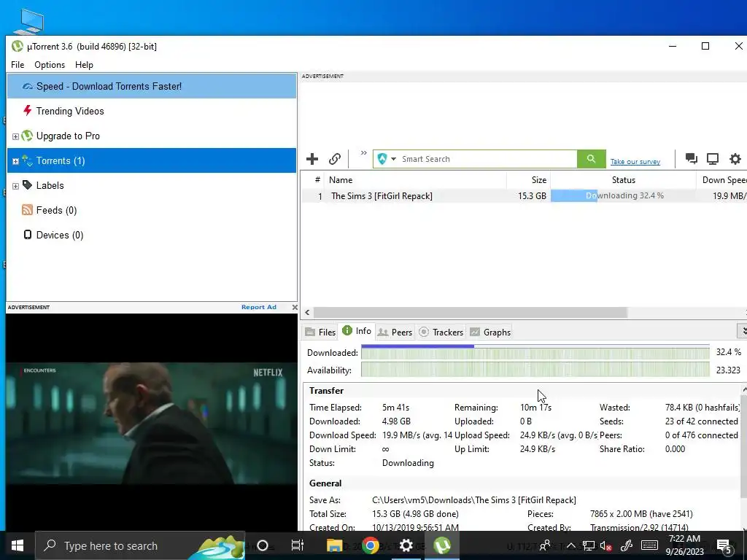Open the Options menu

(x=50, y=65)
